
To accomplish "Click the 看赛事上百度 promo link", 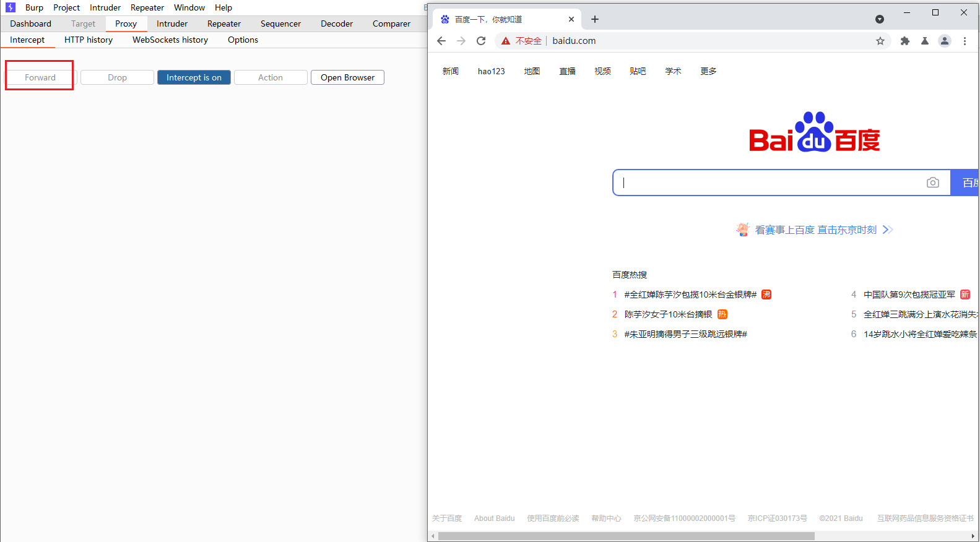I will (x=816, y=230).
